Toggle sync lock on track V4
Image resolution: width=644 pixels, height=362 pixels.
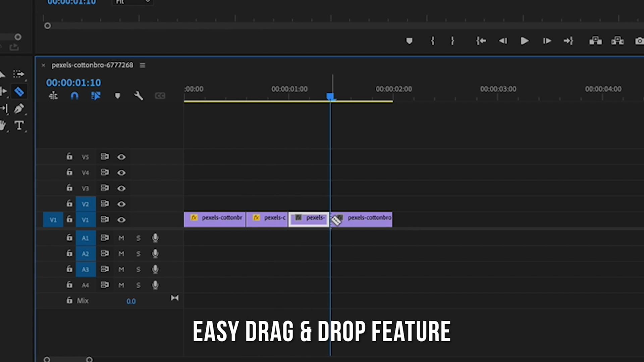coord(105,172)
